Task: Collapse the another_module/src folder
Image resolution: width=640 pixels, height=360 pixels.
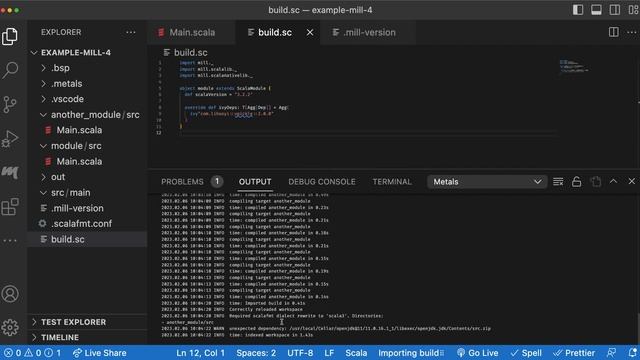Action: [87, 115]
